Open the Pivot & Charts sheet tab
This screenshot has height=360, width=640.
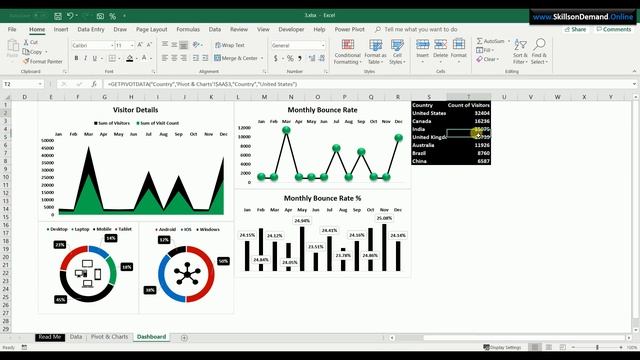pyautogui.click(x=109, y=337)
